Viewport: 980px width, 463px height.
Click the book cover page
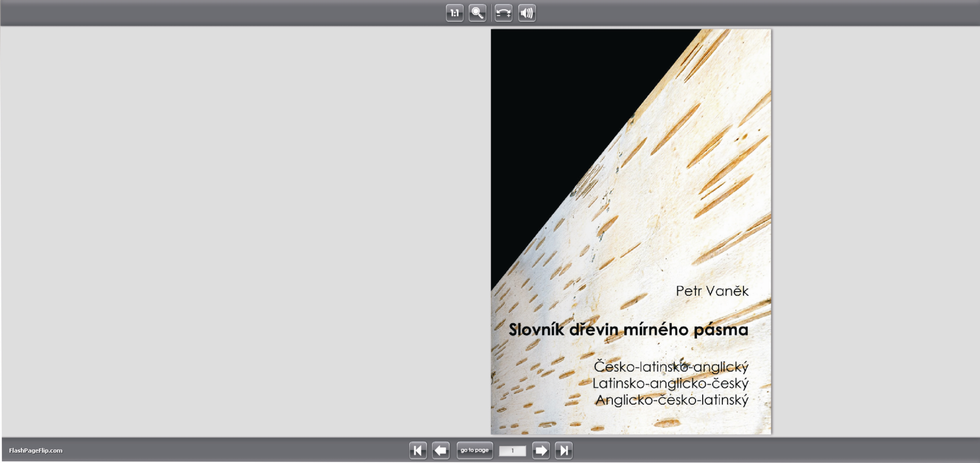click(631, 231)
